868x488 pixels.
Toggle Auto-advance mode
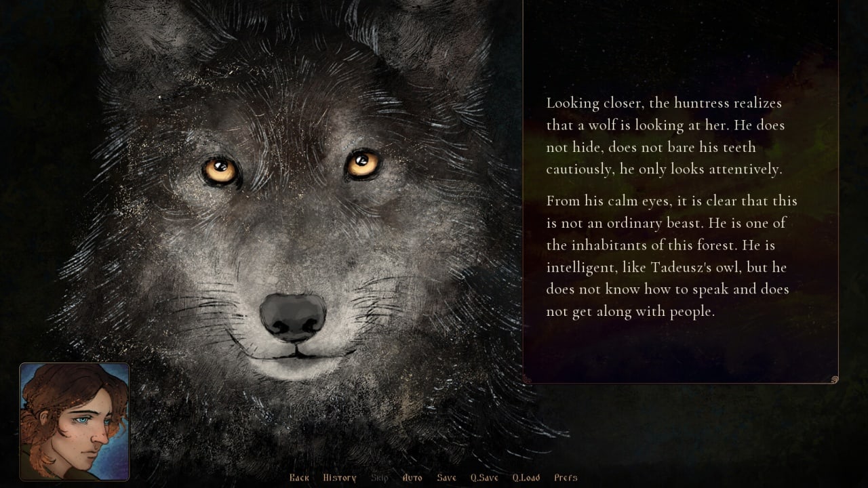tap(412, 478)
